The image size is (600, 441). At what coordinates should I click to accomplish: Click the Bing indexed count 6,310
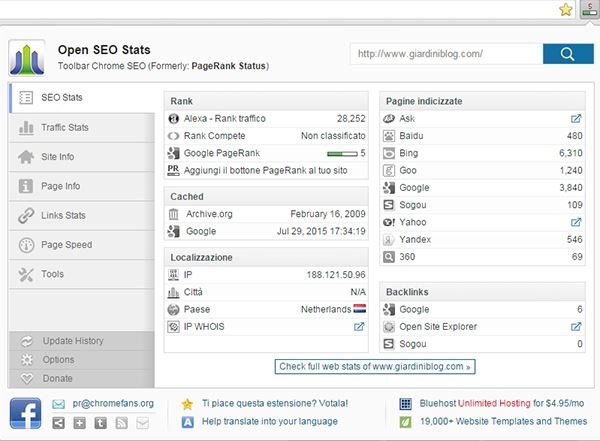pyautogui.click(x=571, y=153)
